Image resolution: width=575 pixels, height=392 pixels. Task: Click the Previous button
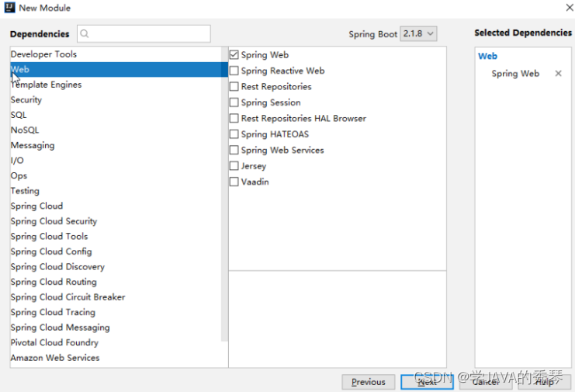(x=368, y=382)
